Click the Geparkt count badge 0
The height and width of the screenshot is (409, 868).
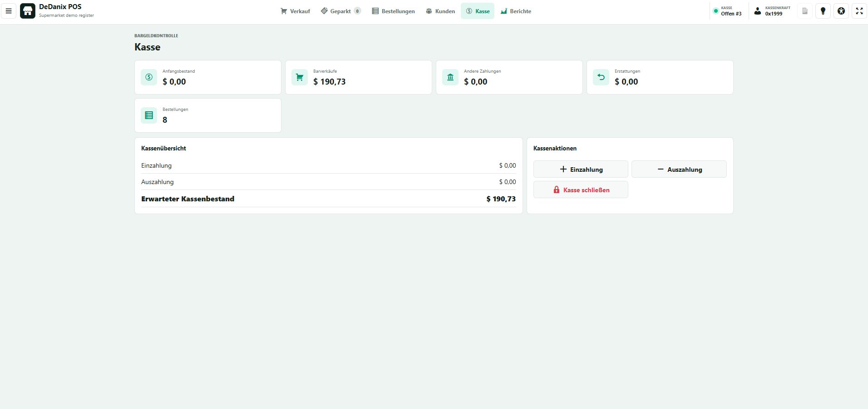tap(357, 11)
